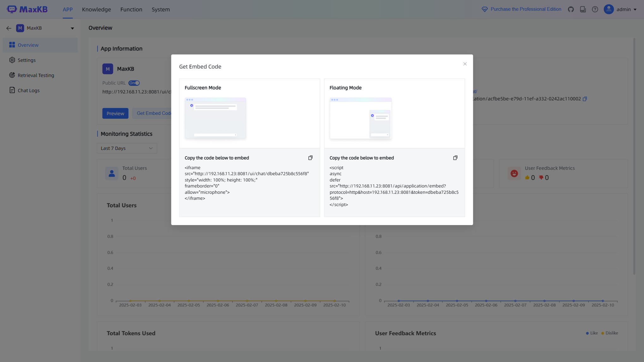
Task: Open the MaxKB app switcher chevron
Action: click(x=72, y=28)
